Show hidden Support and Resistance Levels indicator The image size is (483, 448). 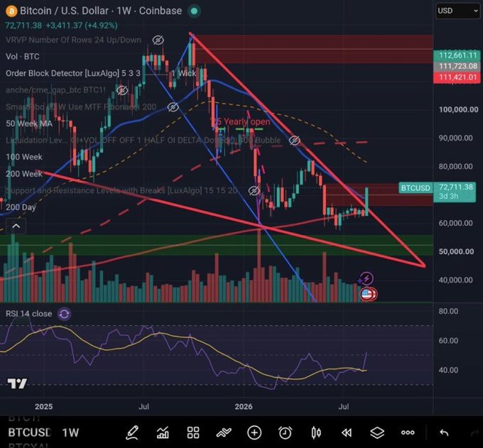(x=254, y=191)
